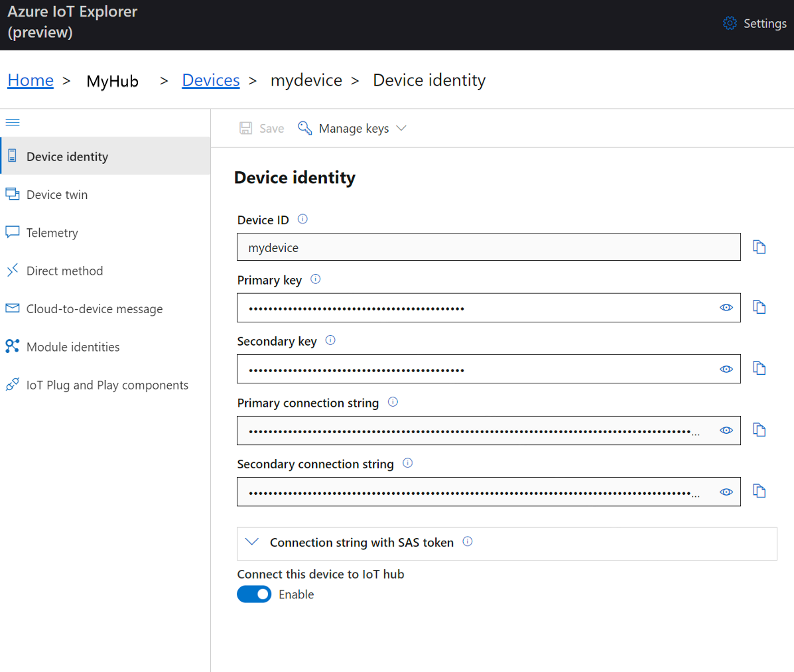Screen dimensions: 794x672
Task: Open Cloud-to-device message panel
Action: point(94,308)
